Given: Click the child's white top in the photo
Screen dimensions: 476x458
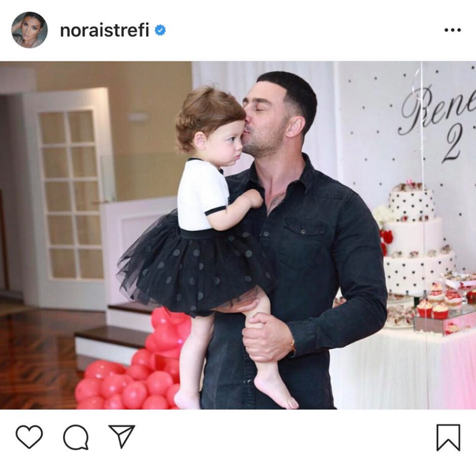Looking at the screenshot, I should click(x=204, y=194).
